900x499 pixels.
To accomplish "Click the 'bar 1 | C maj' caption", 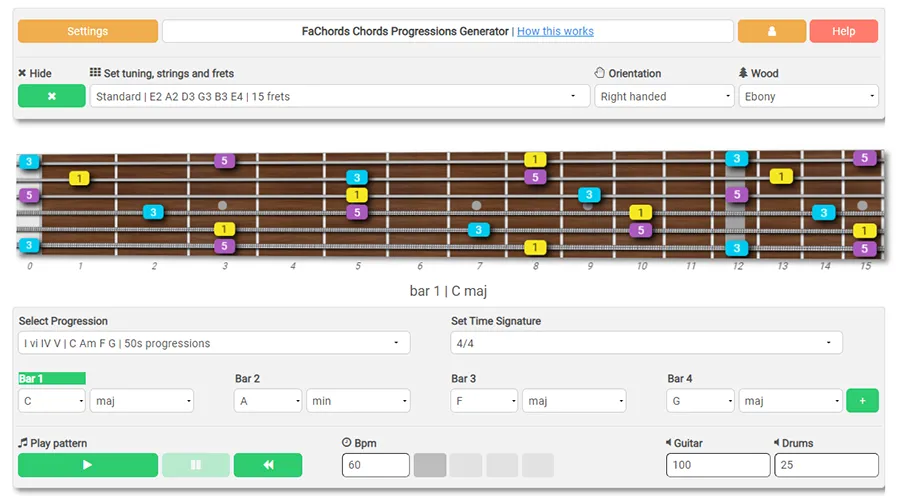I will coord(448,291).
